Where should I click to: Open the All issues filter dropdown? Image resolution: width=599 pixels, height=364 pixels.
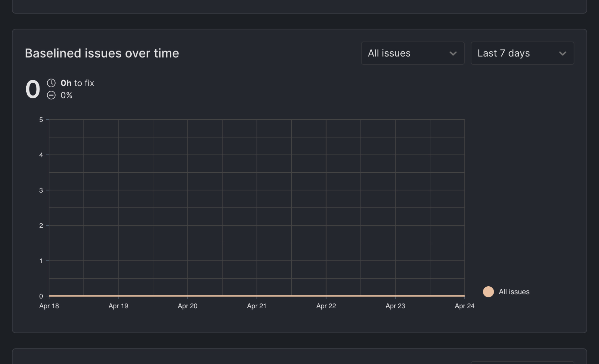(x=413, y=53)
